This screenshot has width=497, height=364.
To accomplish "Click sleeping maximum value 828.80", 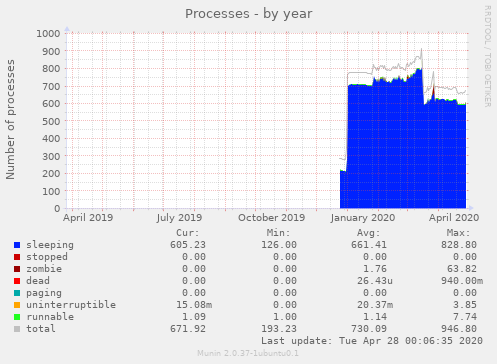I will pyautogui.click(x=459, y=245).
